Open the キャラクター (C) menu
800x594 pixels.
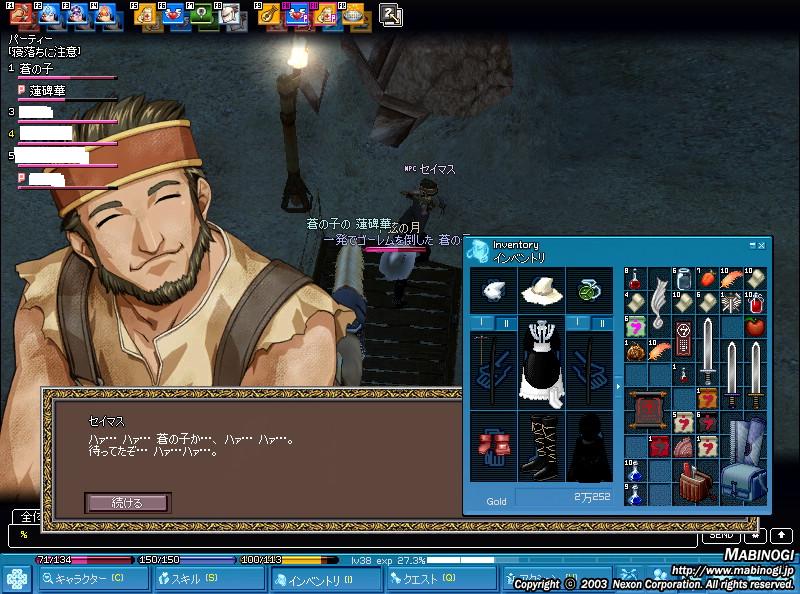click(x=93, y=579)
